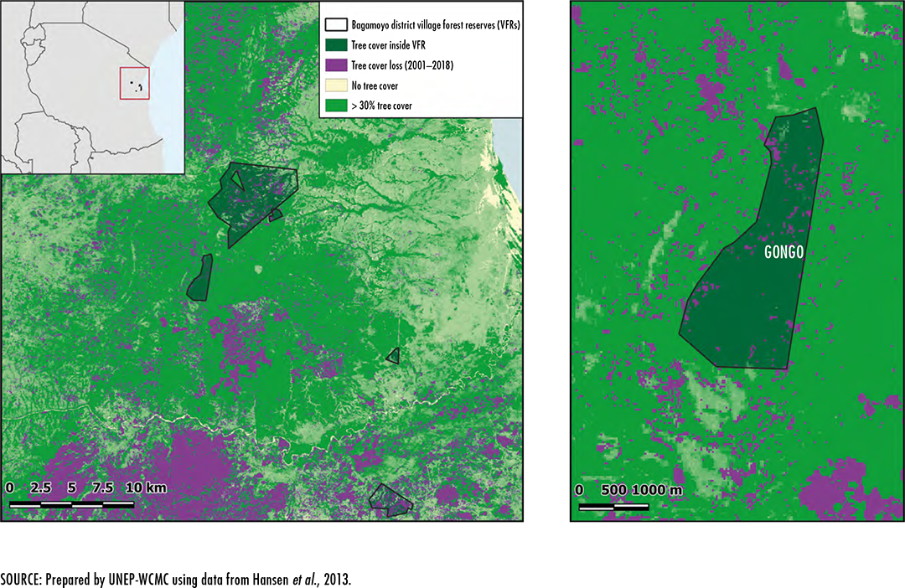Select the forest reserve polygon at bottom of left map

tap(391, 498)
